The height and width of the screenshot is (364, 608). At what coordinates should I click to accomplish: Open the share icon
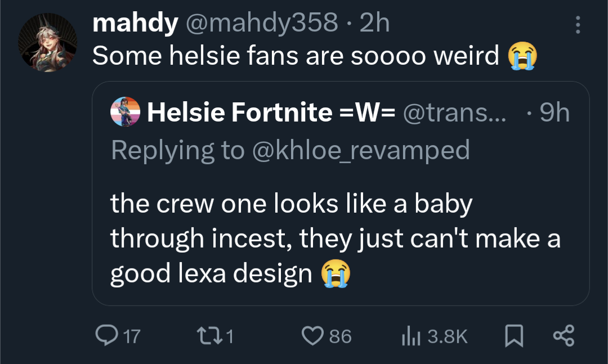pos(564,336)
